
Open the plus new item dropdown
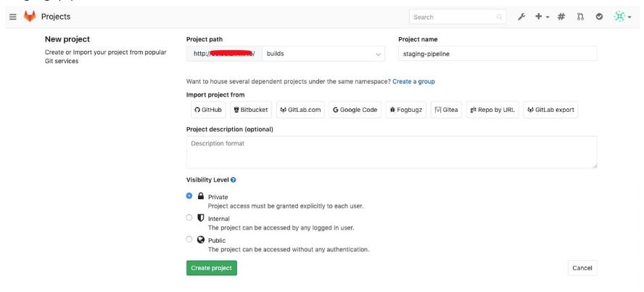tap(542, 17)
